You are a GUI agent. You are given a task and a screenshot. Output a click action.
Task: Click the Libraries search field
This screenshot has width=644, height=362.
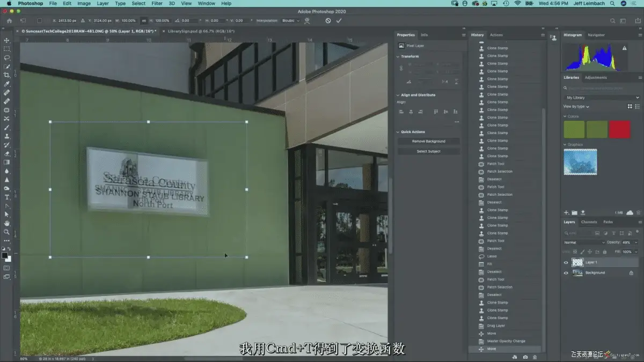coord(602,88)
